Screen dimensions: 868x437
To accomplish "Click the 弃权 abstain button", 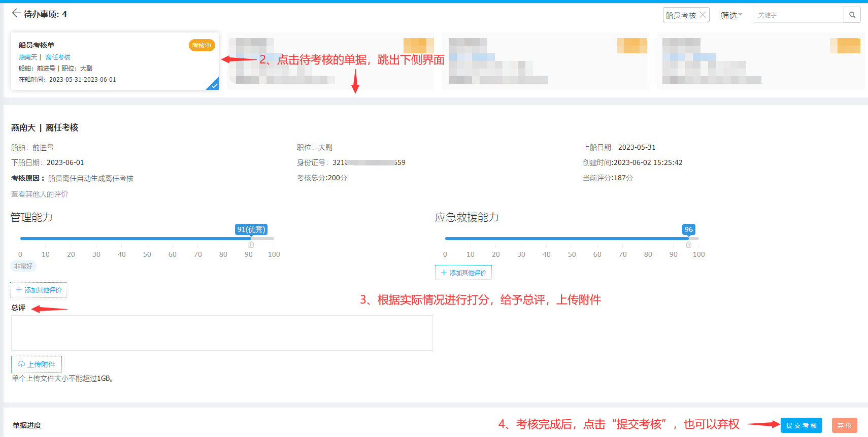I will click(x=845, y=425).
